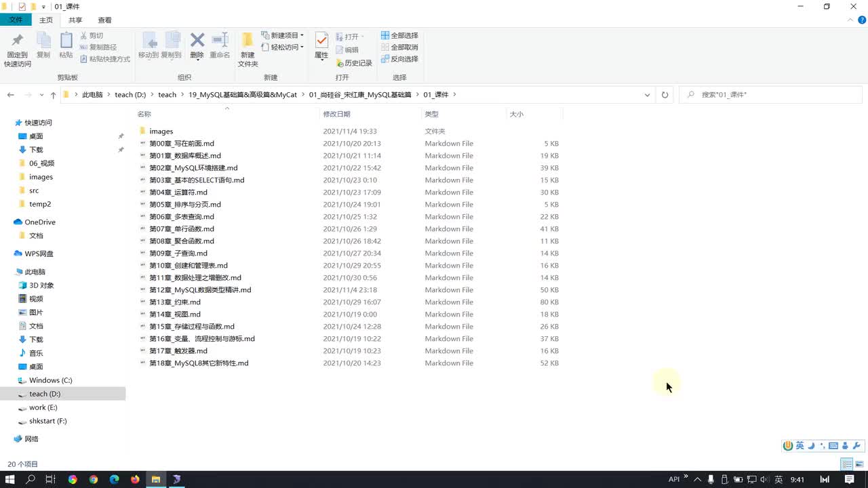
Task: Open recent locations dropdown arrow
Action: tap(42, 95)
